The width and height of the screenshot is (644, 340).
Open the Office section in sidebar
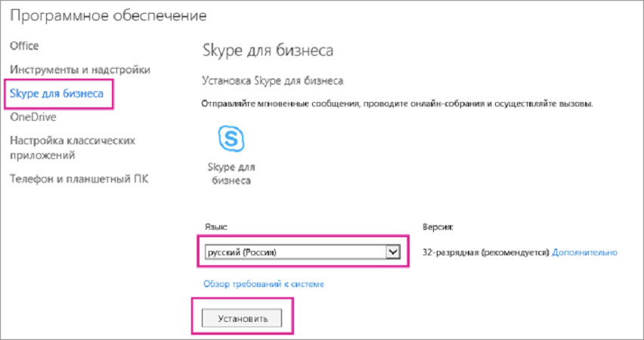23,46
